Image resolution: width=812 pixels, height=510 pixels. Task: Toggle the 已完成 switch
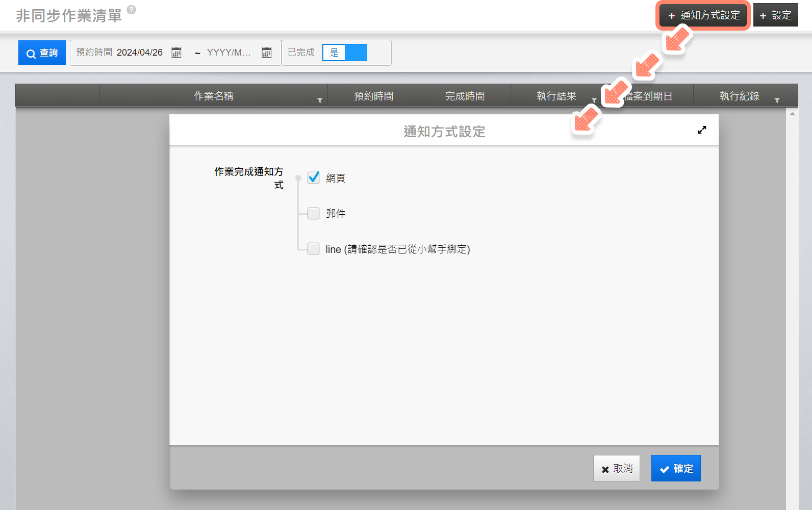(345, 53)
